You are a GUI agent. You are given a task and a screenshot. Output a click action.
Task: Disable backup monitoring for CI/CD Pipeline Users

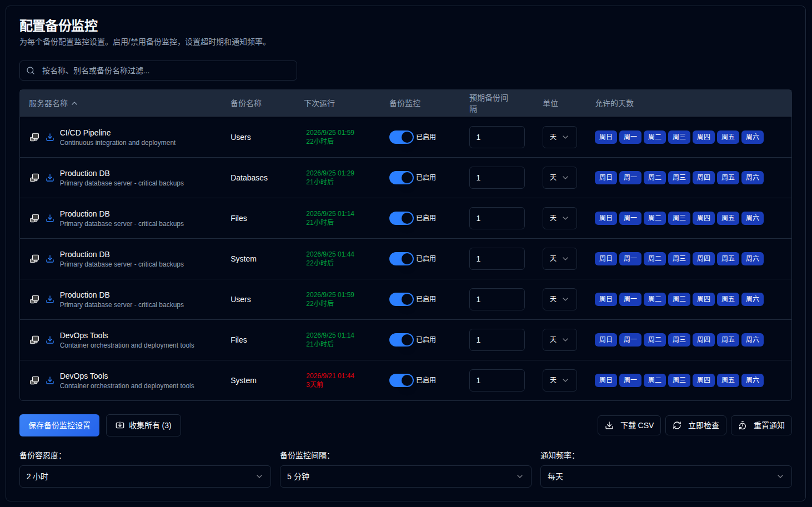(401, 137)
